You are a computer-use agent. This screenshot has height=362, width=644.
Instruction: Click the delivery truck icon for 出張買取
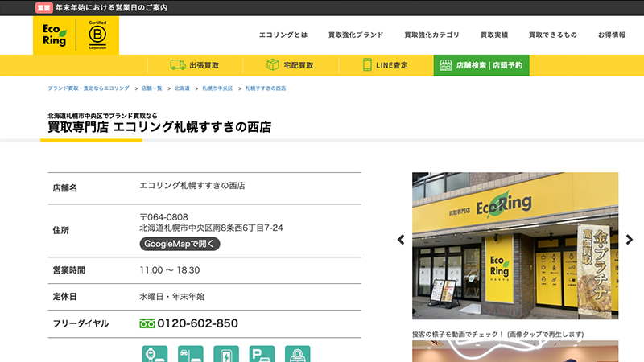point(178,65)
